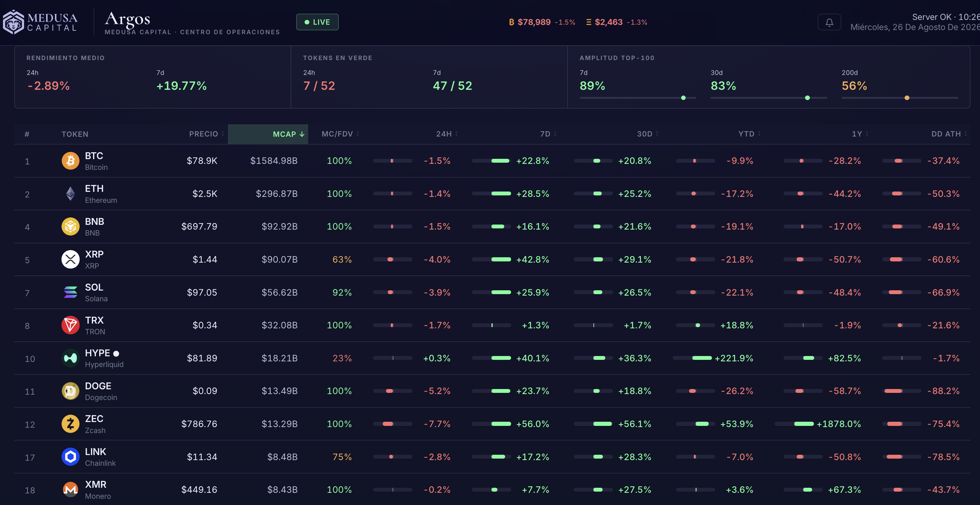Click DOGE DD ATH drawdown bar
980x505 pixels.
point(902,391)
